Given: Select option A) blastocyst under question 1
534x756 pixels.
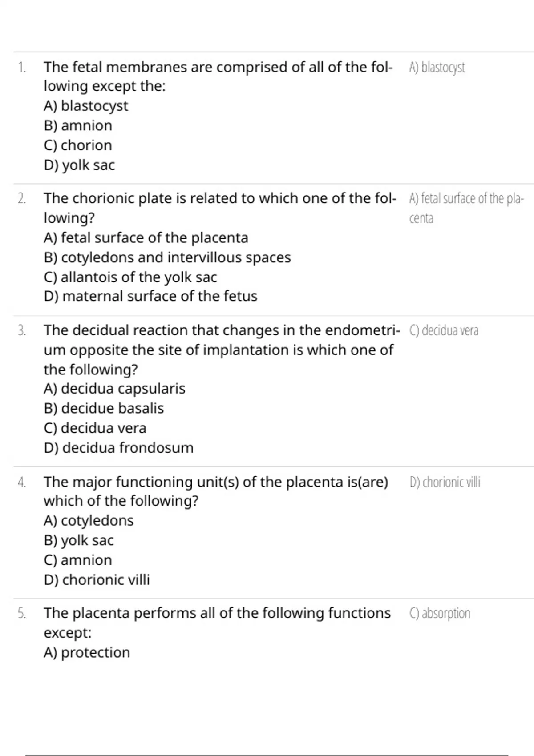Looking at the screenshot, I should click(x=86, y=106).
